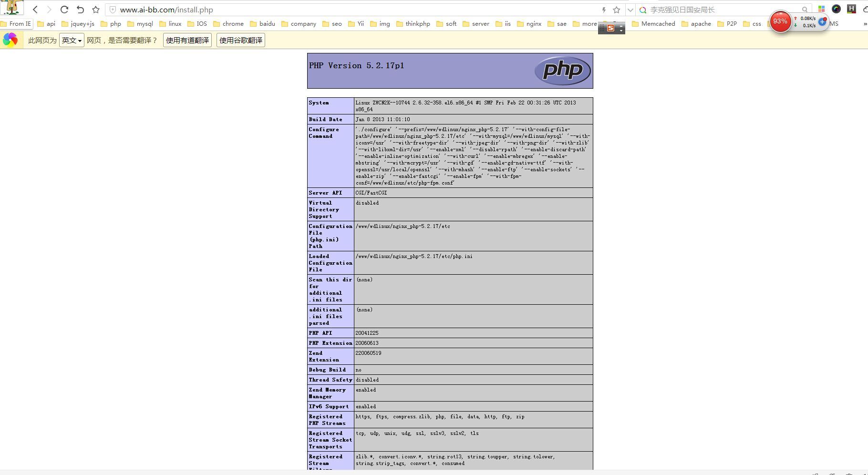
Task: Show more bookmarks via chevron overflow
Action: point(865,23)
